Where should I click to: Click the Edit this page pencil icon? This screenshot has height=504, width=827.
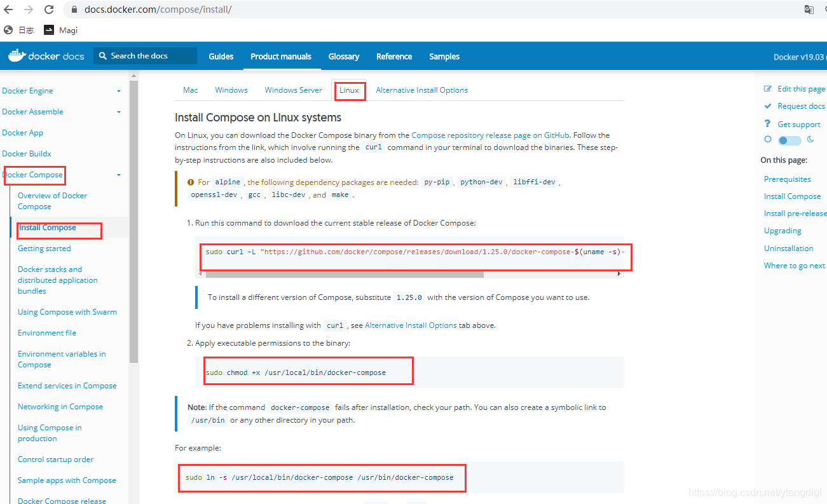tap(768, 89)
